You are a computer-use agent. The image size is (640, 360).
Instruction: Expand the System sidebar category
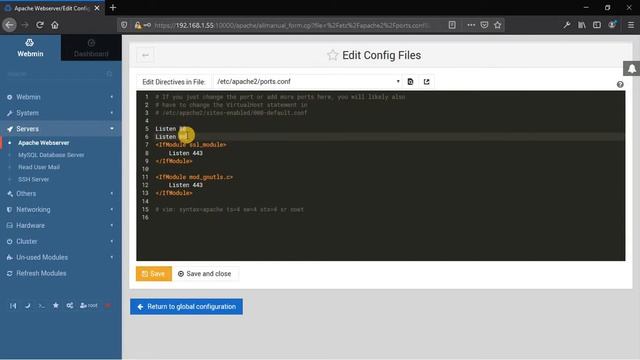[60, 113]
